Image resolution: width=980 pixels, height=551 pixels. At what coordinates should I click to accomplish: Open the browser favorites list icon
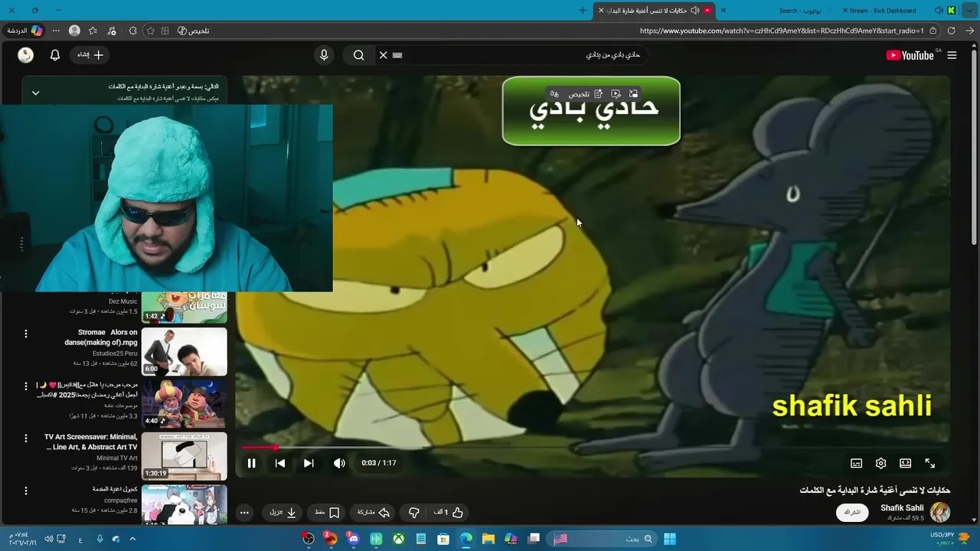[93, 31]
